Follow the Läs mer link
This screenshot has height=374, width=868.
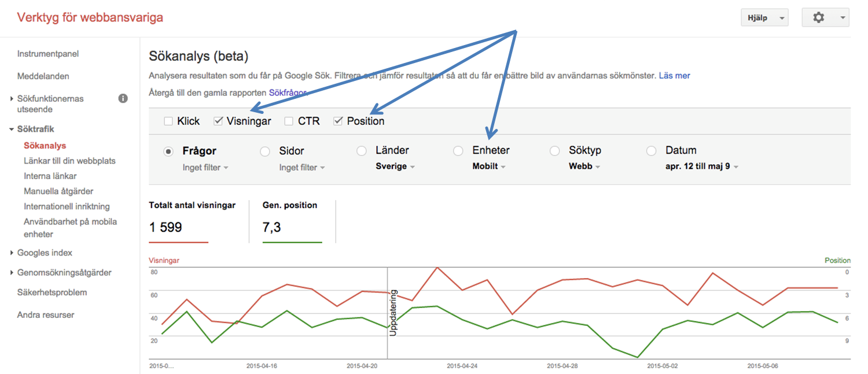click(674, 76)
